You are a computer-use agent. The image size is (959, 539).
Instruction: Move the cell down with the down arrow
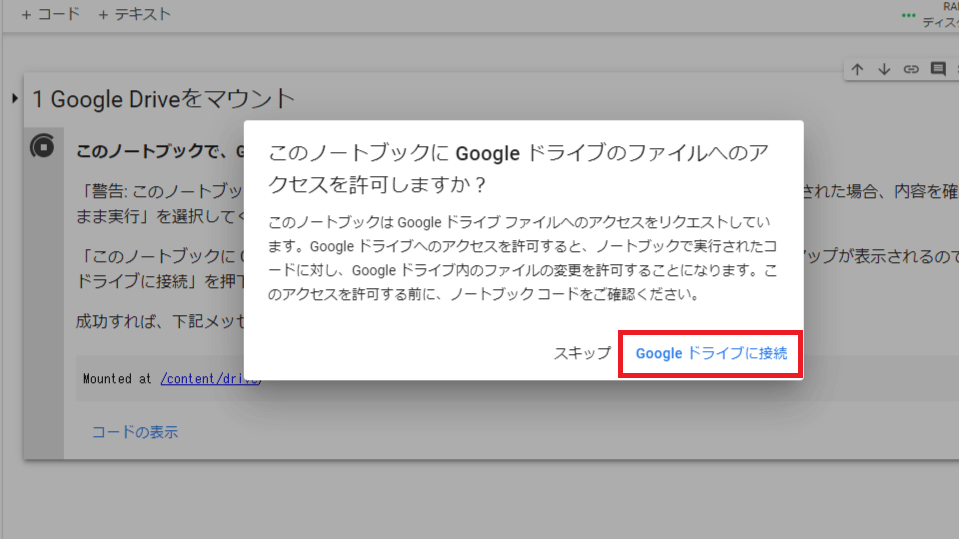click(884, 69)
